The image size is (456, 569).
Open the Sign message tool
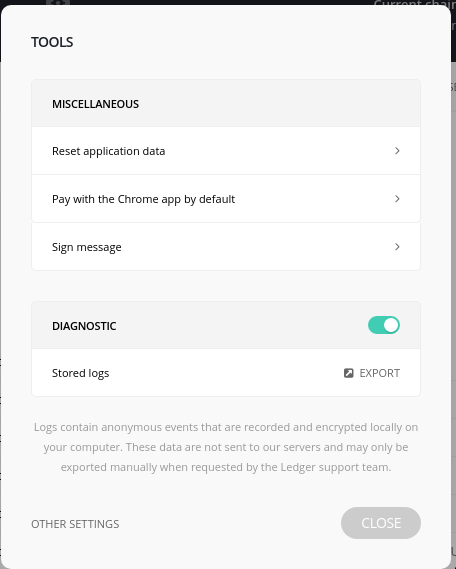click(226, 247)
